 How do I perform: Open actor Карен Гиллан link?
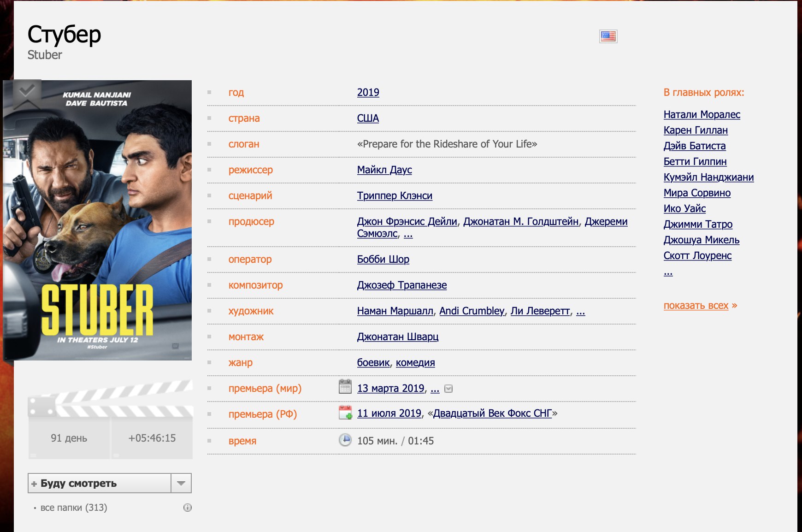click(x=696, y=130)
